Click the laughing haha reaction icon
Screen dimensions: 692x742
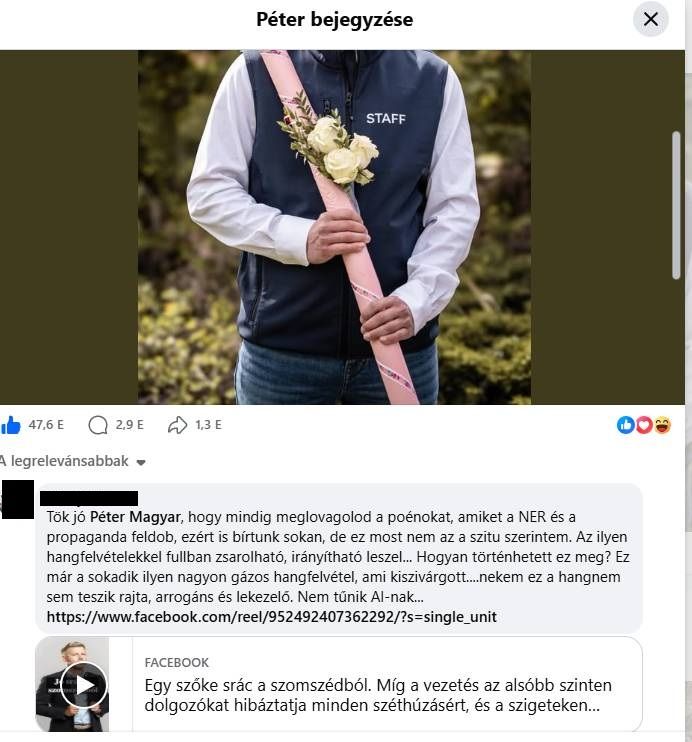[x=662, y=425]
